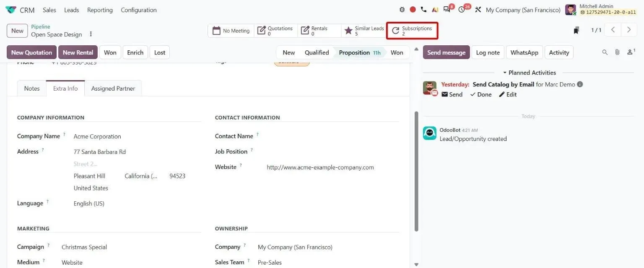644x268 pixels.
Task: Open the actions menu beside Open Space Design
Action: pos(91,34)
